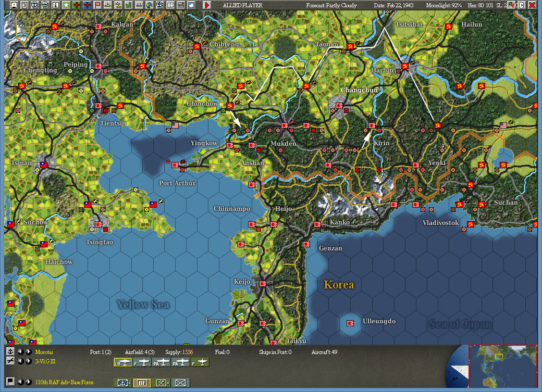Click the Soviet base icon at Harbin

(405, 66)
